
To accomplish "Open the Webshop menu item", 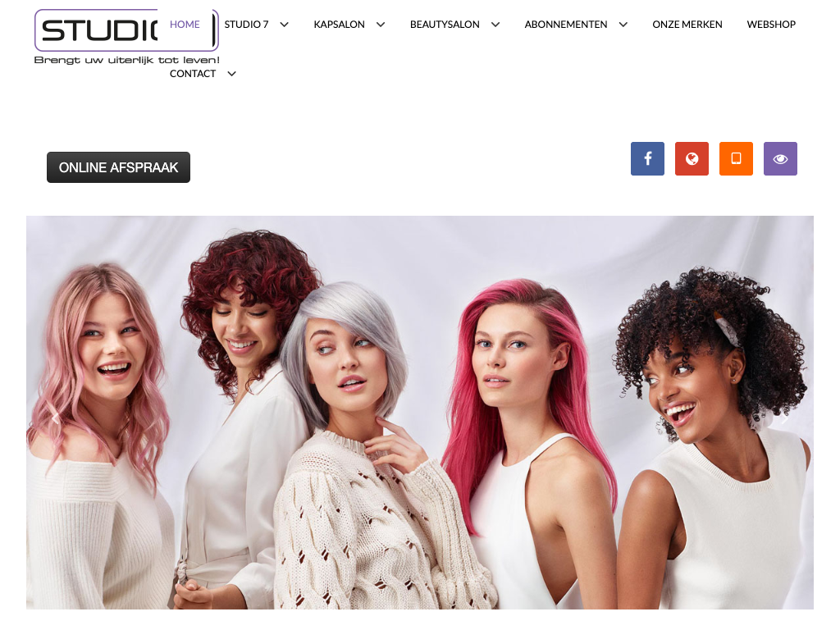I will coord(771,25).
